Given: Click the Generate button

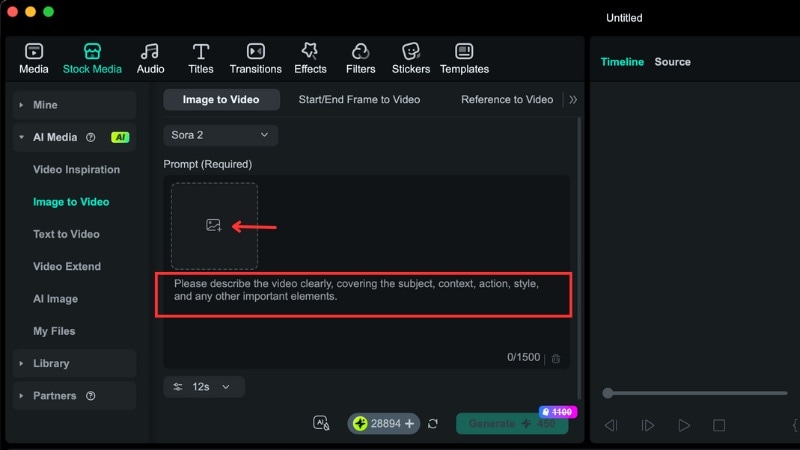Looking at the screenshot, I should [512, 423].
